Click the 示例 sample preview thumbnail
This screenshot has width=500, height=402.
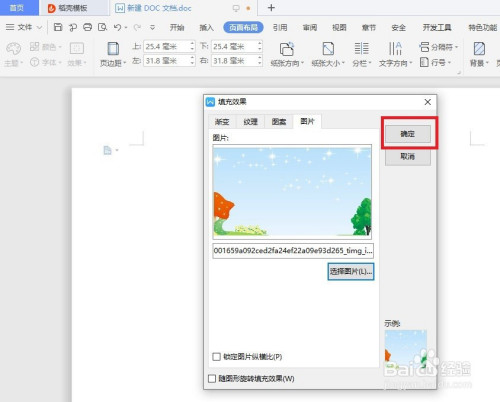pos(406,349)
